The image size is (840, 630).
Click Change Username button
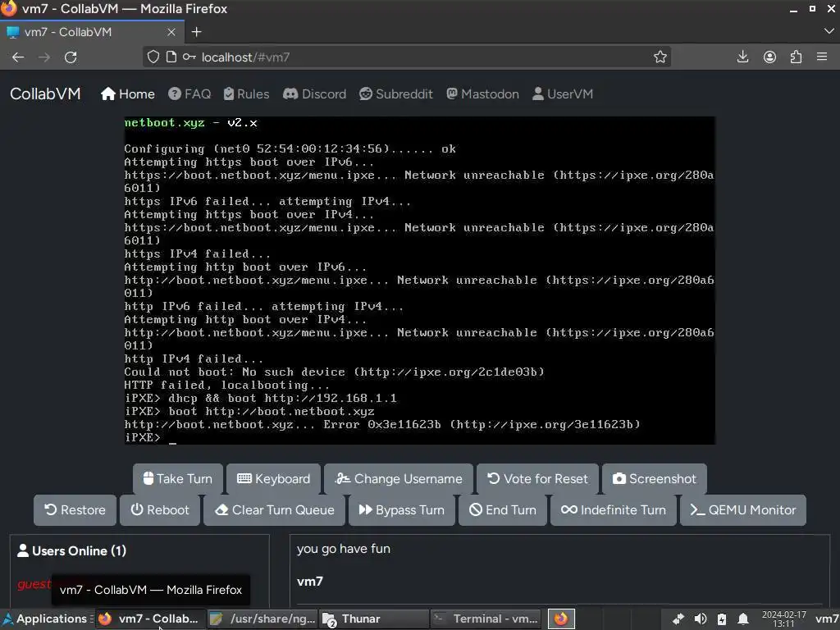(399, 478)
